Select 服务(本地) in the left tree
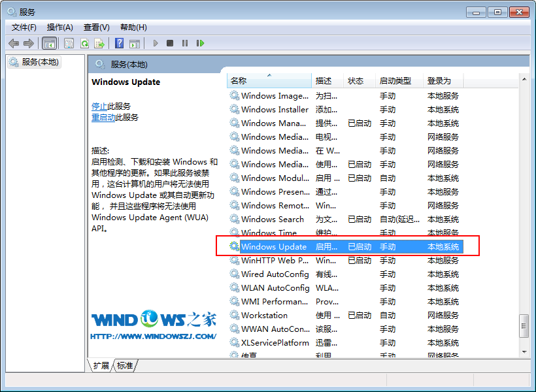Screen dimensions: 536x392 coord(39,62)
